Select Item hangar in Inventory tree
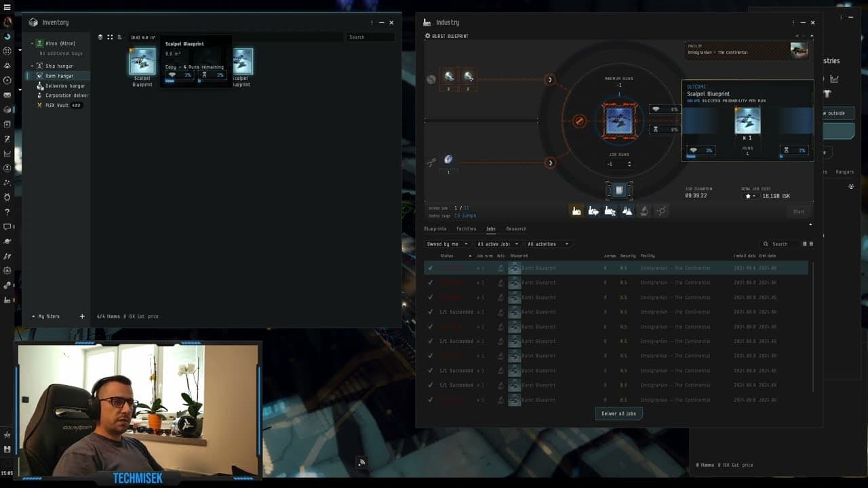The width and height of the screenshot is (868, 488). (x=59, y=76)
